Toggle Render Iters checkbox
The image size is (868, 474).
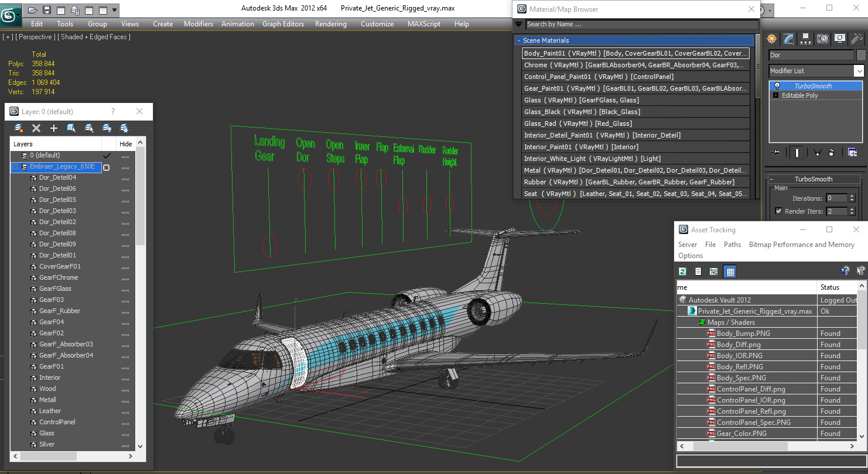[x=778, y=211]
